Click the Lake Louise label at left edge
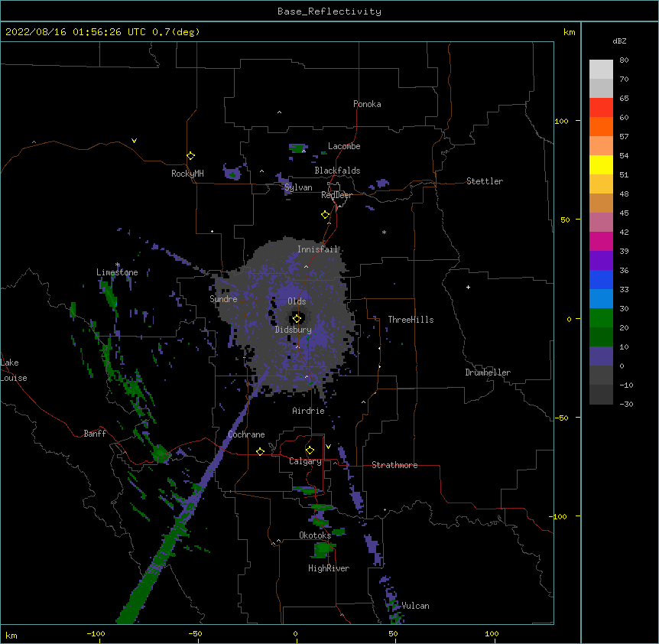 click(14, 370)
